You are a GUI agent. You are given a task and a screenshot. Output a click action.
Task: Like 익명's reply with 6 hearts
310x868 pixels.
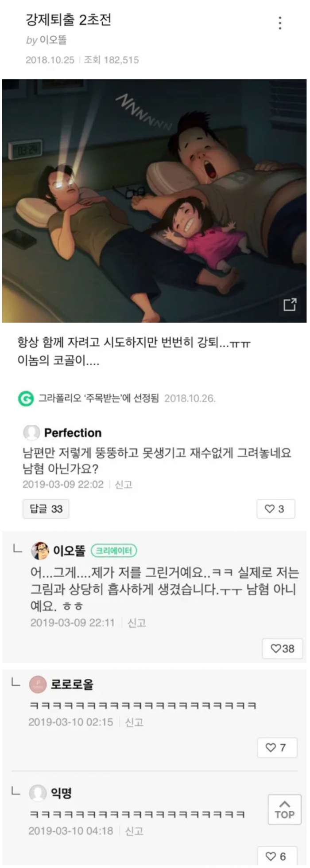click(x=276, y=856)
